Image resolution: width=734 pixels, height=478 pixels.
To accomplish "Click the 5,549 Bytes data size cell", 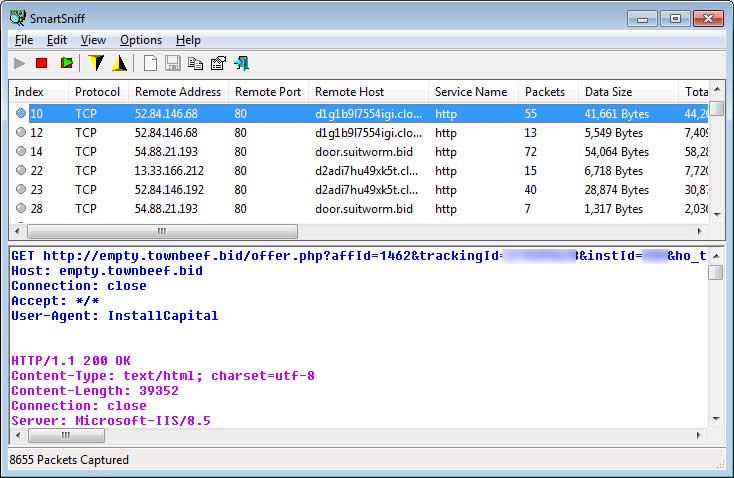I will (x=613, y=133).
